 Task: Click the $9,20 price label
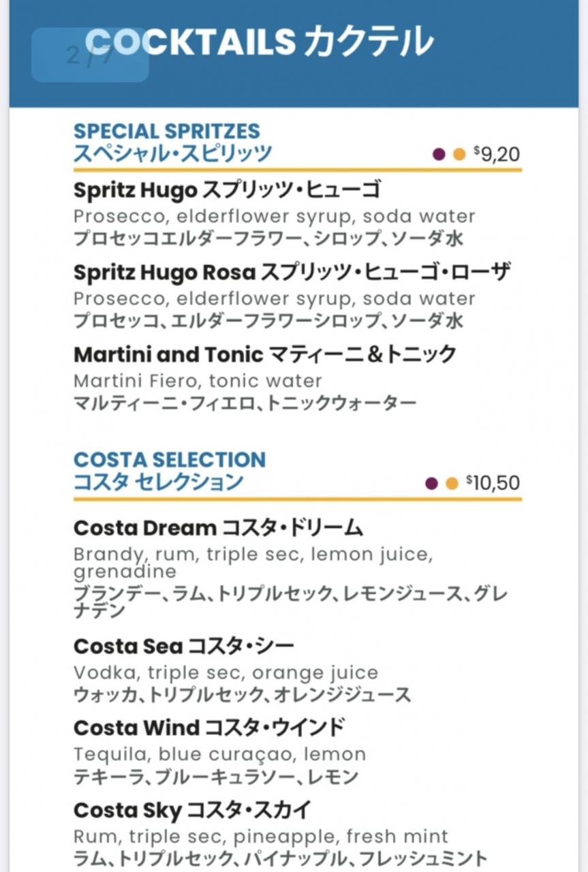coord(496,154)
